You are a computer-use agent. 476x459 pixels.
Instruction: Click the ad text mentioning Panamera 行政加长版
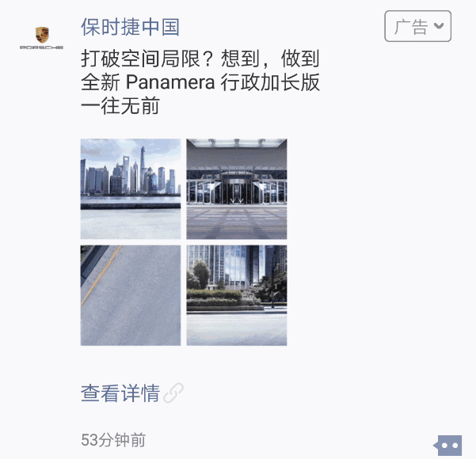(200, 82)
